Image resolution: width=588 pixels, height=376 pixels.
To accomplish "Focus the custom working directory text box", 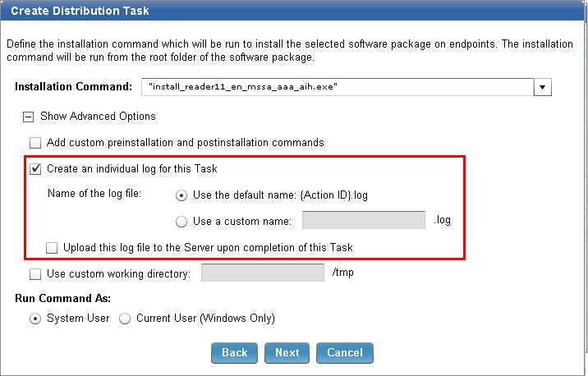I will pyautogui.click(x=262, y=273).
